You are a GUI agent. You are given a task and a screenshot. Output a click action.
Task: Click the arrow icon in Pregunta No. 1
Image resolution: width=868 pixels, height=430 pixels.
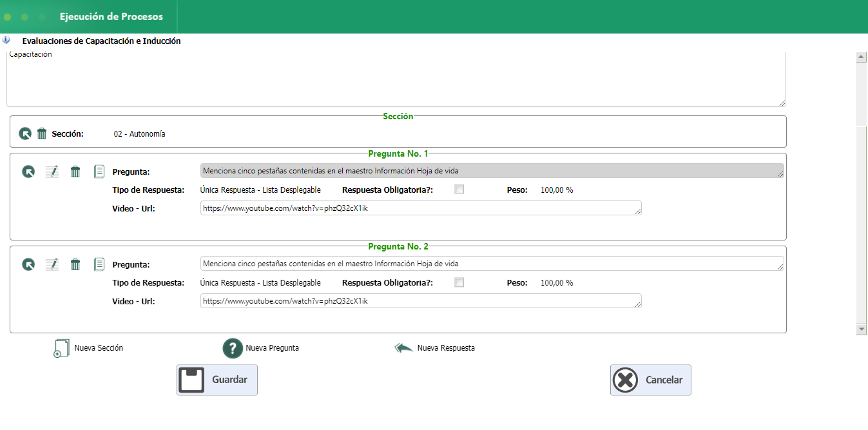point(28,171)
